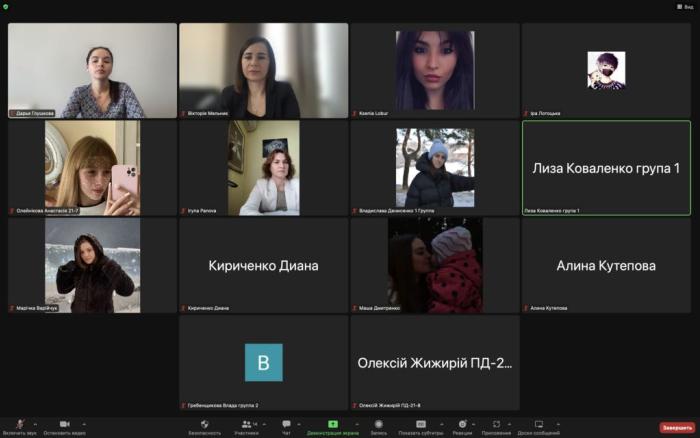Viewport: 700px width, 438px height.
Task: Start screen sharing with Демонстрация экрана
Action: [x=333, y=426]
